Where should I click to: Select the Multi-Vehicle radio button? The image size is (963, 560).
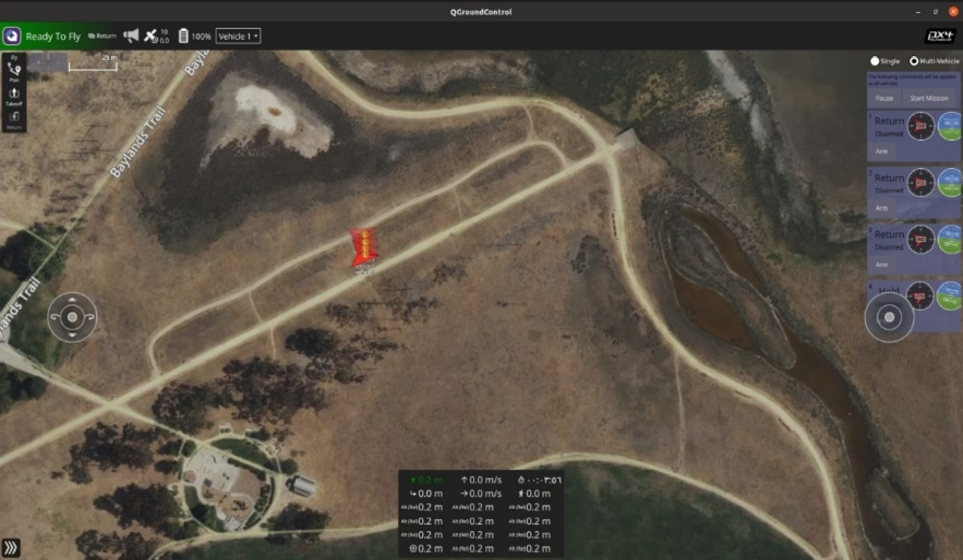point(914,61)
